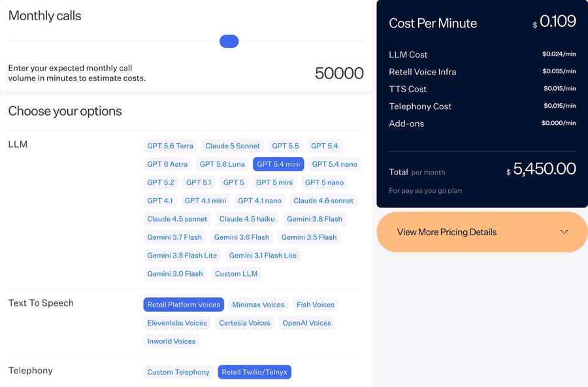Toggle Retell Platform Voices for TTS
Viewport: 588px width, 387px height.
184,305
